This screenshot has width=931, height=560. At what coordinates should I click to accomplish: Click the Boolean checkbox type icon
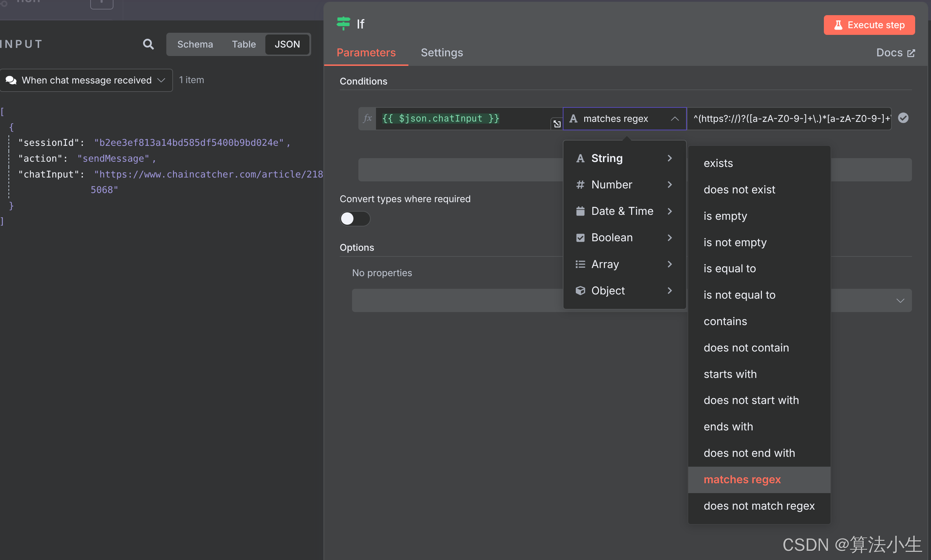click(580, 238)
